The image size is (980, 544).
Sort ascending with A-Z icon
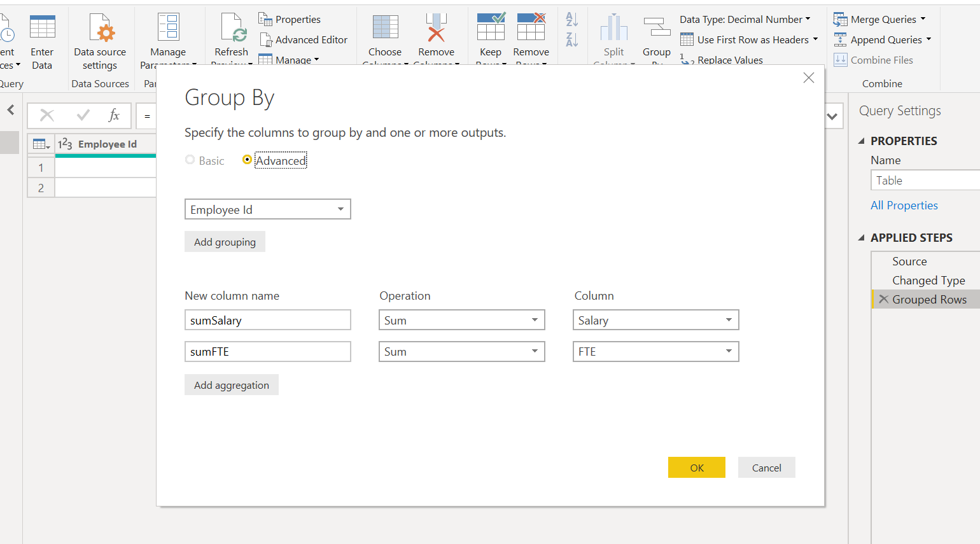pos(572,20)
